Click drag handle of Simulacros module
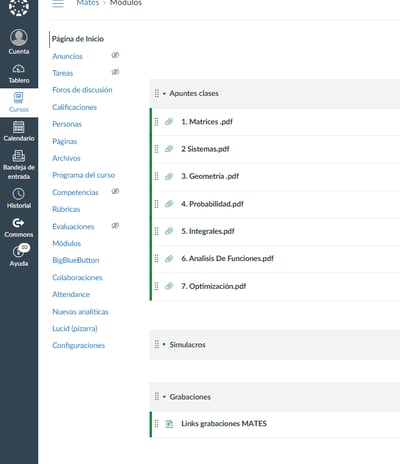This screenshot has height=464, width=400. click(x=157, y=344)
